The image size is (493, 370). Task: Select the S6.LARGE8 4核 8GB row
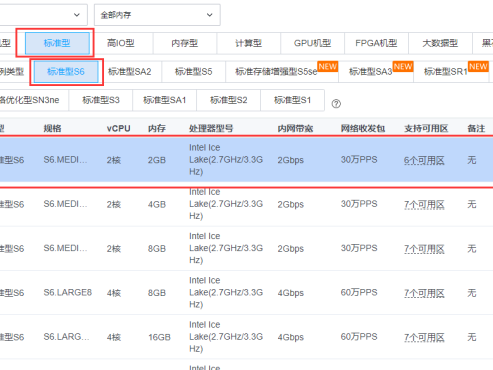[246, 293]
